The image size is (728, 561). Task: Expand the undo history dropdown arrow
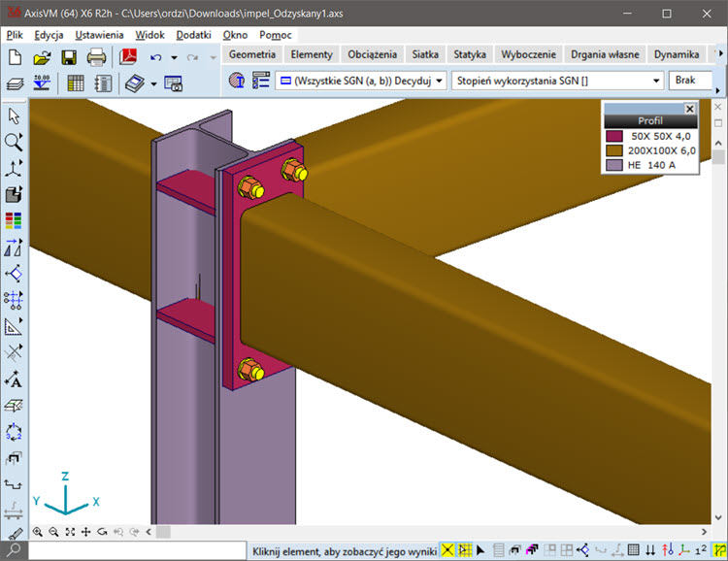pos(174,58)
